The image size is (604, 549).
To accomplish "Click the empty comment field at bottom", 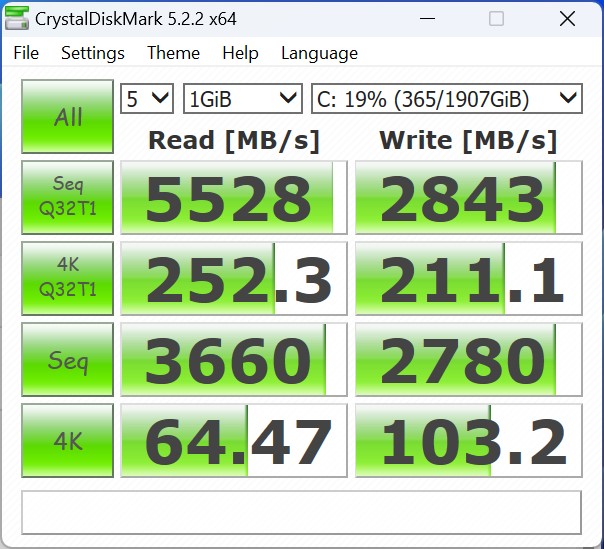I will [x=301, y=512].
